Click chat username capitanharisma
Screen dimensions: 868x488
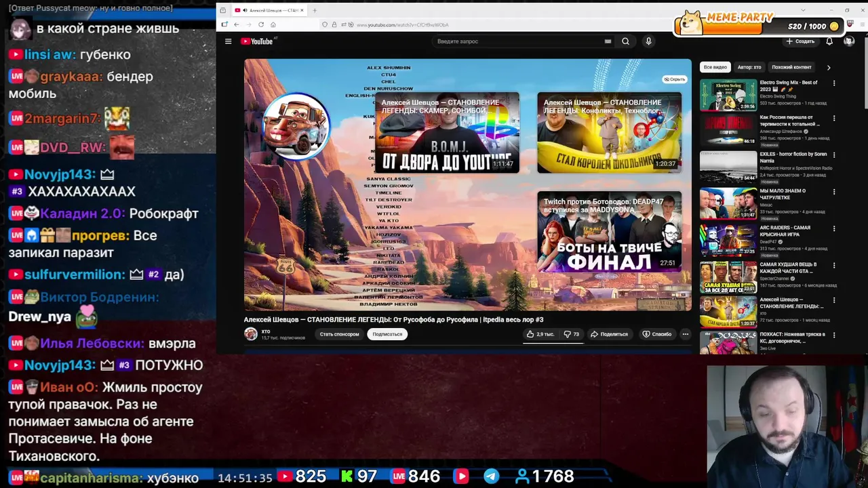[92, 478]
